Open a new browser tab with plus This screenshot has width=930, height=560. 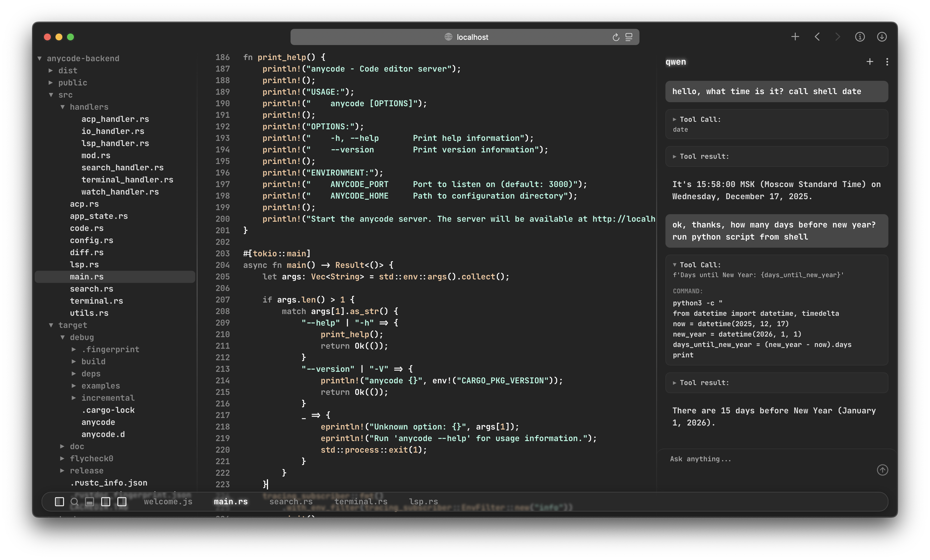coord(795,37)
